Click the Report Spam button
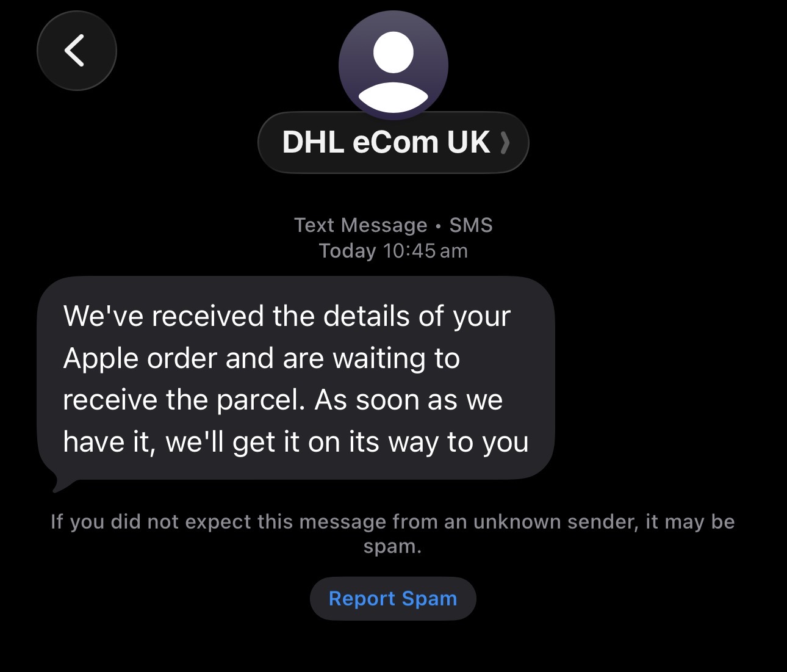 393,599
